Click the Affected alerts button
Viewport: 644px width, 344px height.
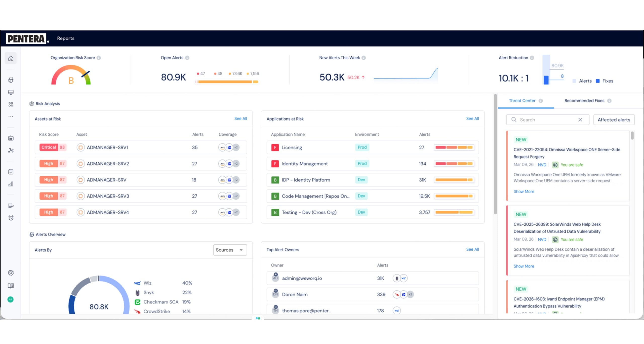tap(614, 120)
